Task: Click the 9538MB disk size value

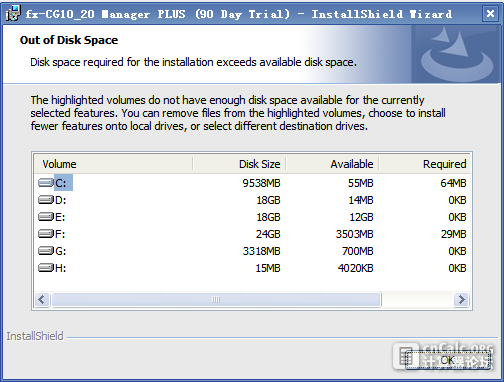Action: click(x=261, y=183)
